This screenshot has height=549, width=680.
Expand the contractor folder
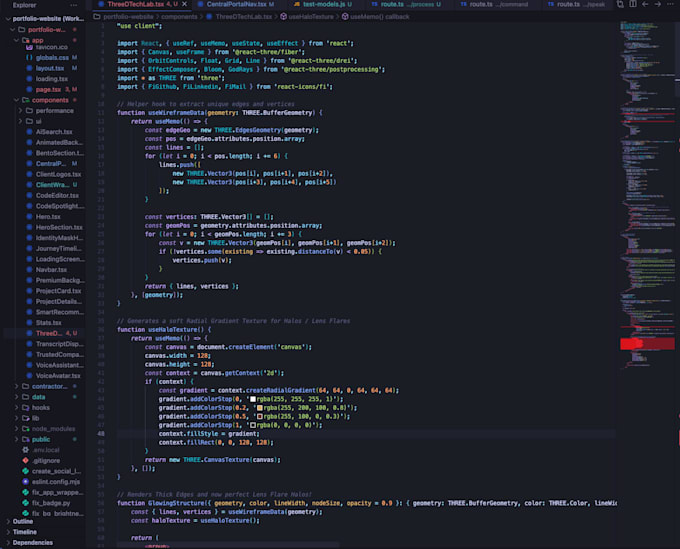coord(16,386)
